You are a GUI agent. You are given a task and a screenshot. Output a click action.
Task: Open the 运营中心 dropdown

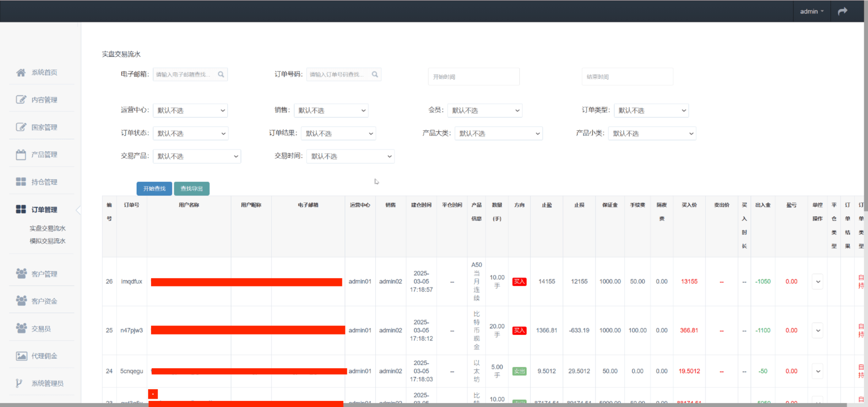click(x=190, y=111)
